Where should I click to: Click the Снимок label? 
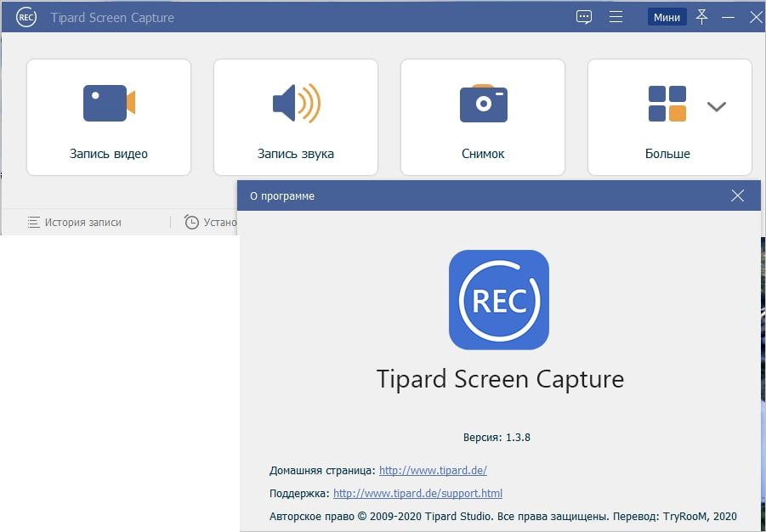[483, 153]
